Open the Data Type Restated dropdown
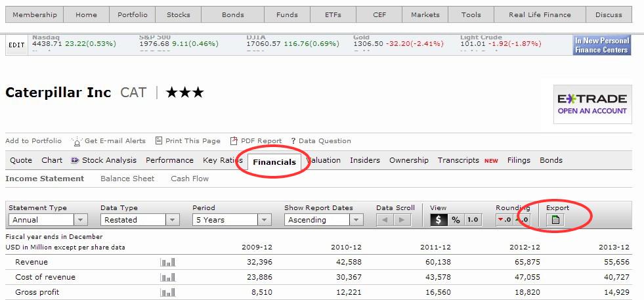The width and height of the screenshot is (644, 300). [x=140, y=220]
